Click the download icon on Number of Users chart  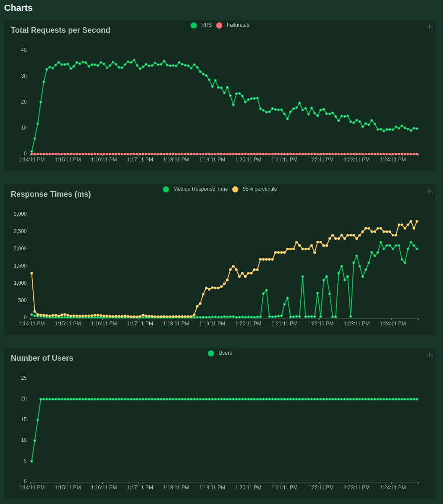click(429, 354)
